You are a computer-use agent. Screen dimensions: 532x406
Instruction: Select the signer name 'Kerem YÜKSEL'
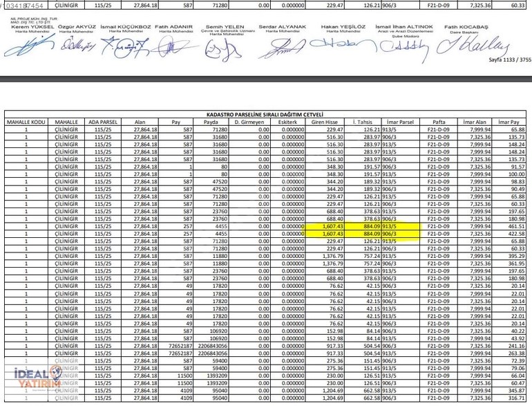tap(32, 26)
